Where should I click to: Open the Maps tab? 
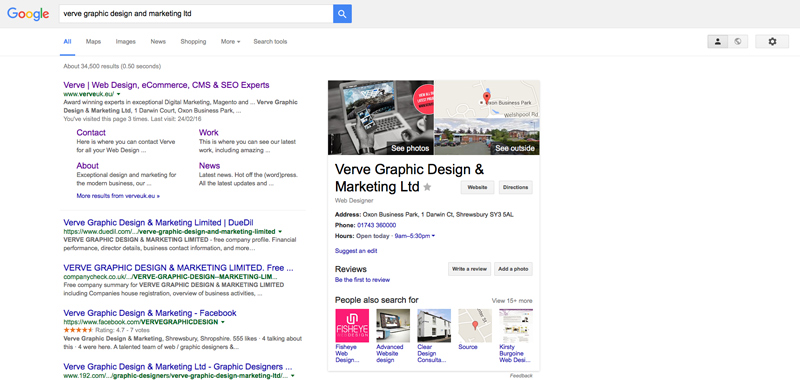tap(93, 42)
